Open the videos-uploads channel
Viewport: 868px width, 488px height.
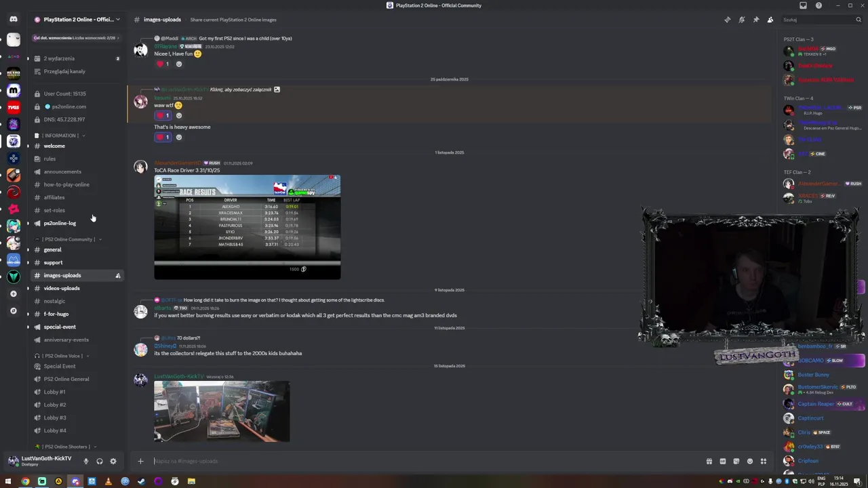(76, 288)
